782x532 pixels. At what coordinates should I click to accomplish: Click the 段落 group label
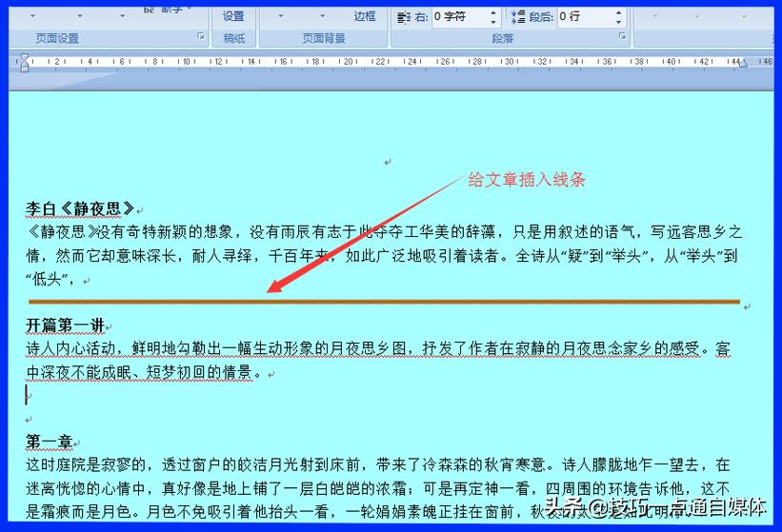pos(502,38)
